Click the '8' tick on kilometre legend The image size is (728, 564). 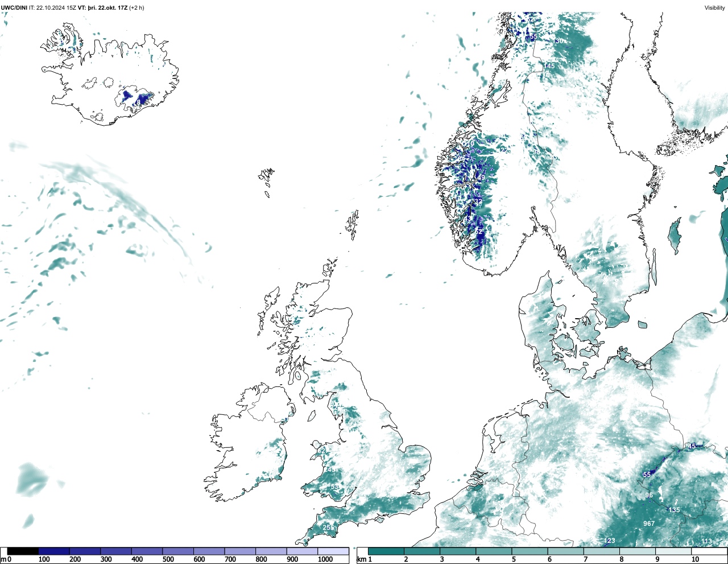622,559
